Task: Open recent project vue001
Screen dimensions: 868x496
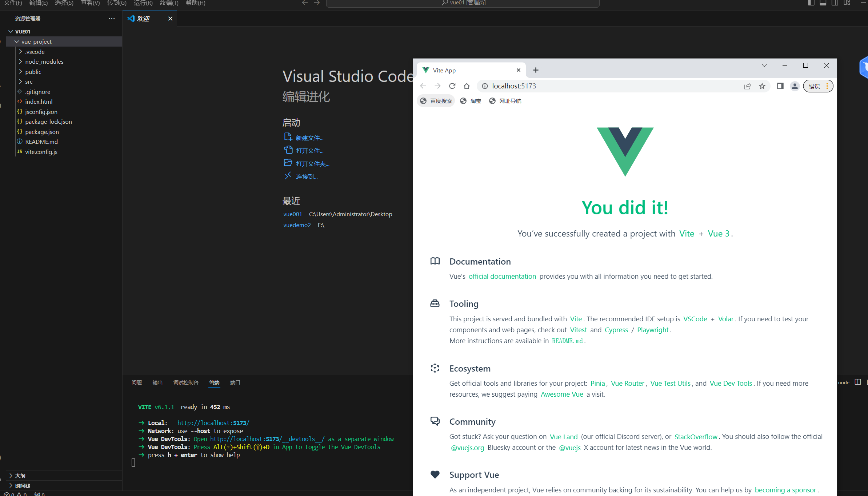Action: (x=292, y=214)
